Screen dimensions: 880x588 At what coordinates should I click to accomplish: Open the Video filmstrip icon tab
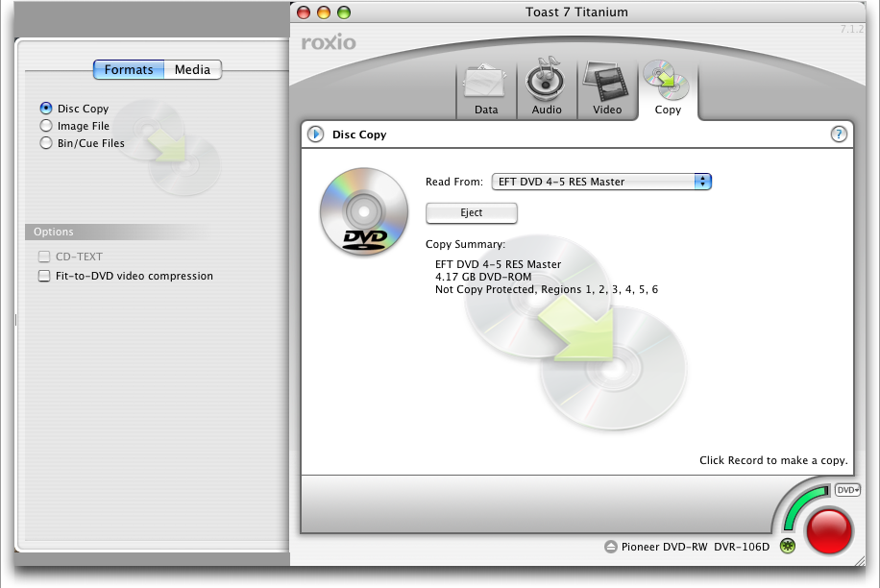tap(606, 82)
